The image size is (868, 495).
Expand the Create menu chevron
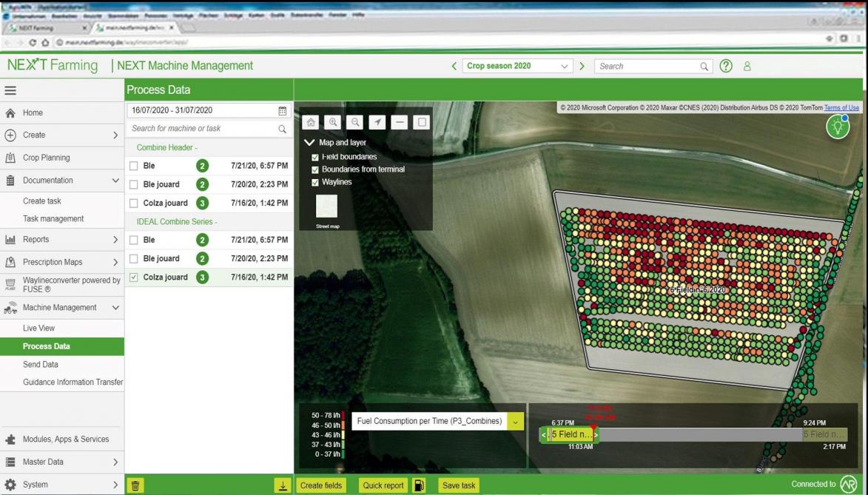115,135
